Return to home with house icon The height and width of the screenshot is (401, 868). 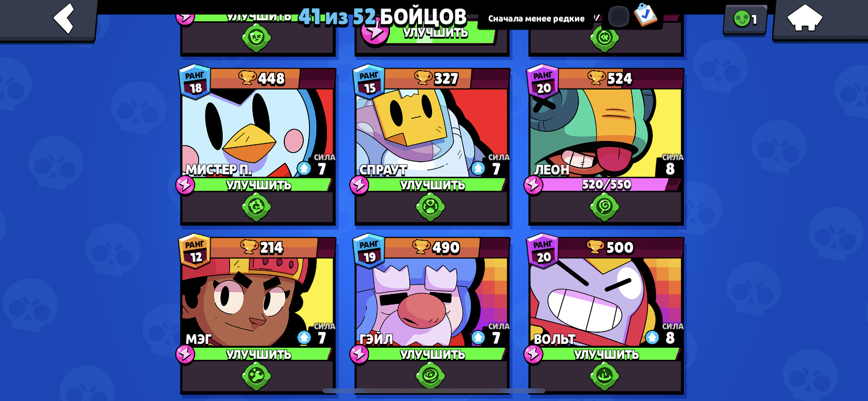(x=805, y=18)
